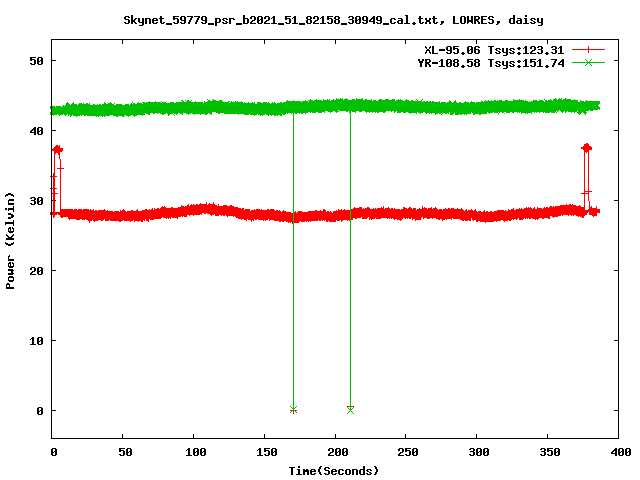
Task: Click legend entry YR-108.58 Tsys:151.74
Action: pyautogui.click(x=491, y=63)
